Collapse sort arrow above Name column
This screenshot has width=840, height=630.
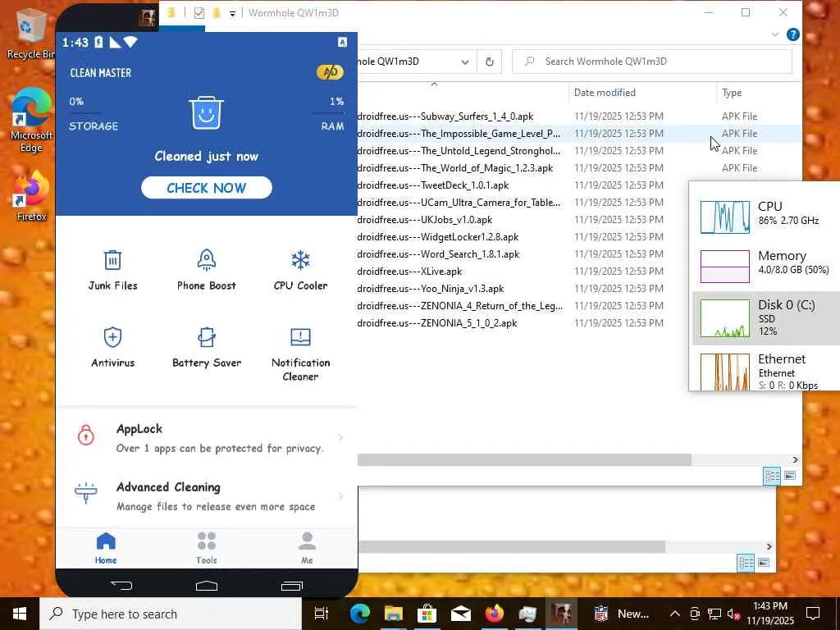point(435,84)
